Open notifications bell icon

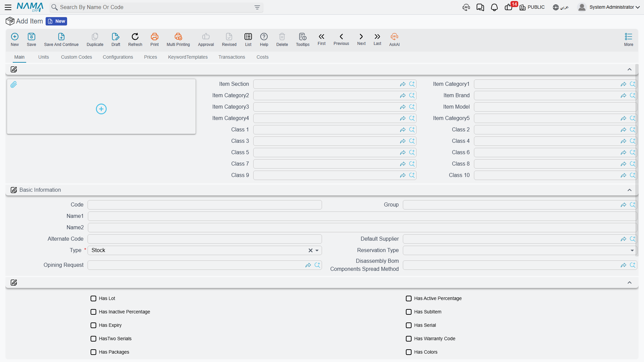tap(494, 7)
